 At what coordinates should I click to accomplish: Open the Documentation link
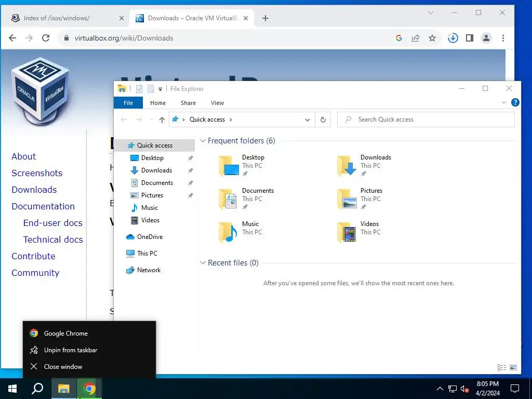43,206
